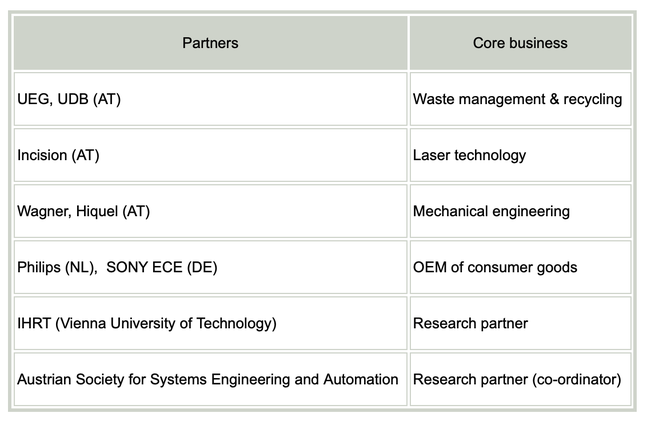The height and width of the screenshot is (421, 647).
Task: Click the Core business column header
Action: [x=520, y=43]
